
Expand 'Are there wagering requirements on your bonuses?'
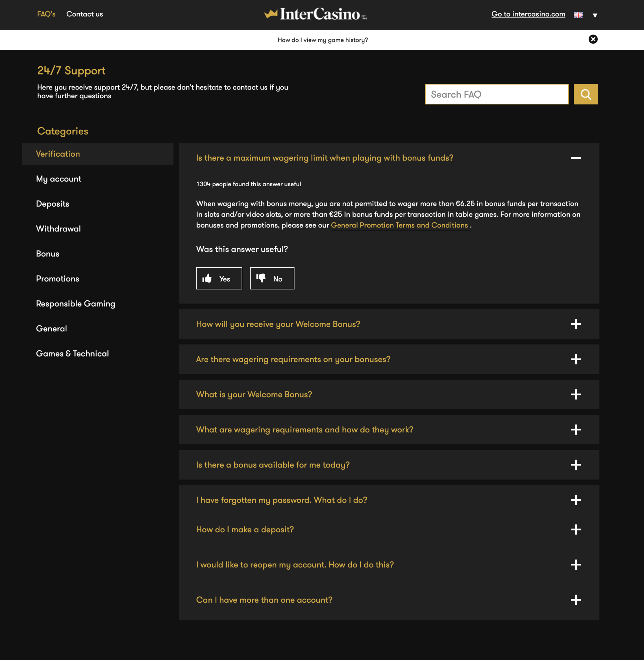click(x=389, y=359)
